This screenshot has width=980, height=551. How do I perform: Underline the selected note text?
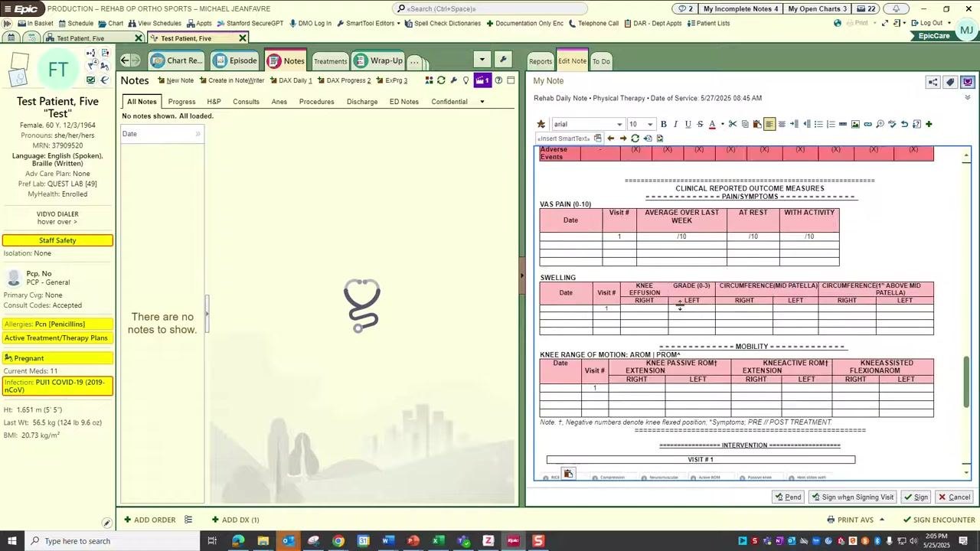point(688,124)
